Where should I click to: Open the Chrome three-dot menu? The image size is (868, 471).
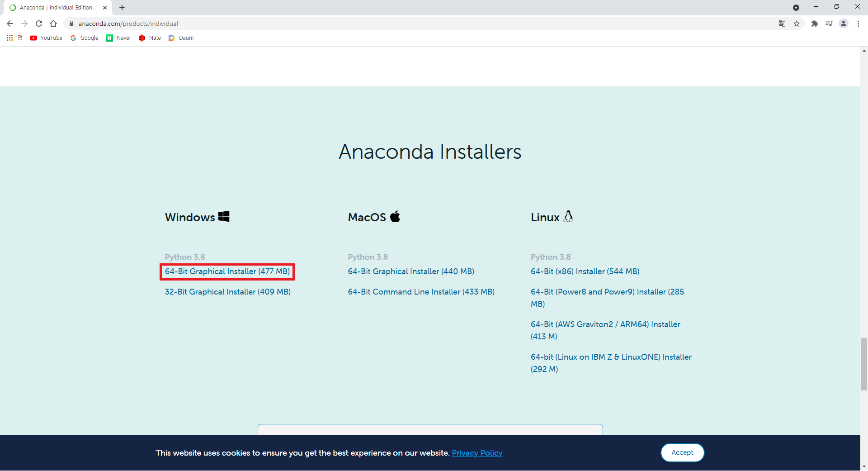tap(858, 24)
